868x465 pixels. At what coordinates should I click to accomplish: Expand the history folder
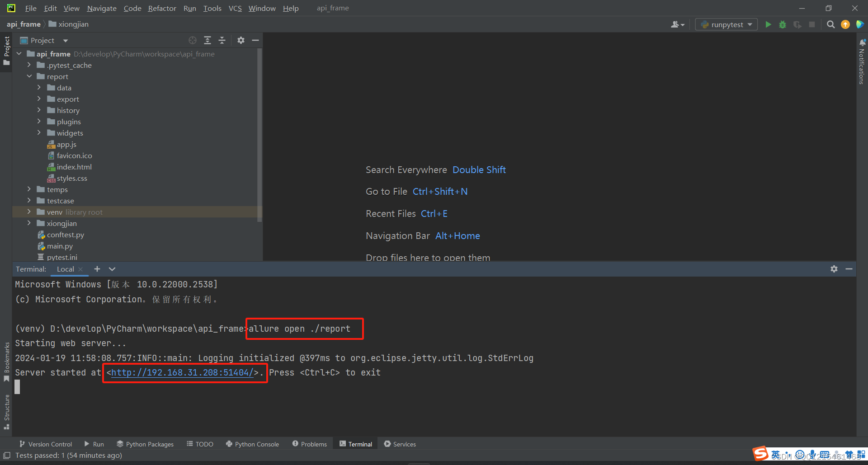[x=39, y=110]
